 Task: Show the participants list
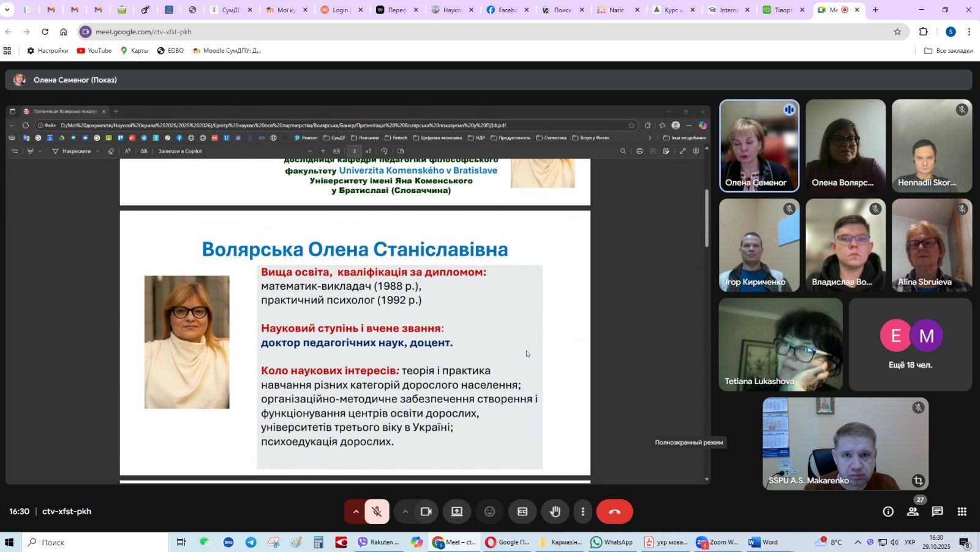[913, 512]
